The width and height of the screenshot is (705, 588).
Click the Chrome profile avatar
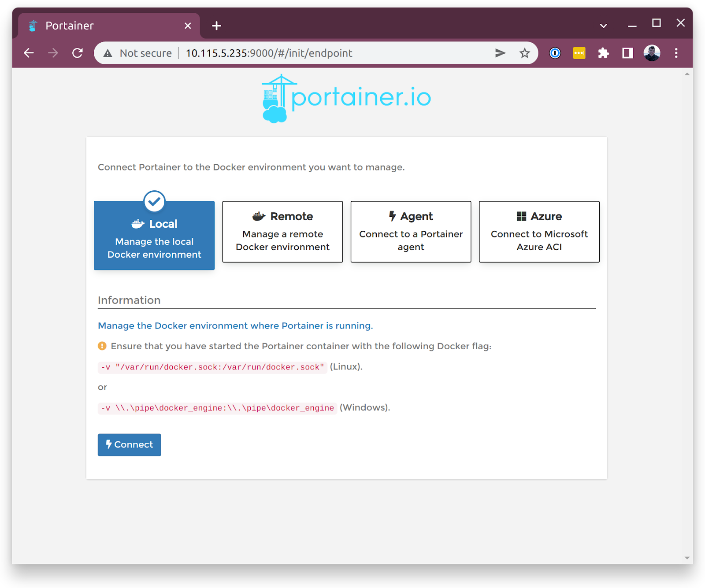pos(652,53)
